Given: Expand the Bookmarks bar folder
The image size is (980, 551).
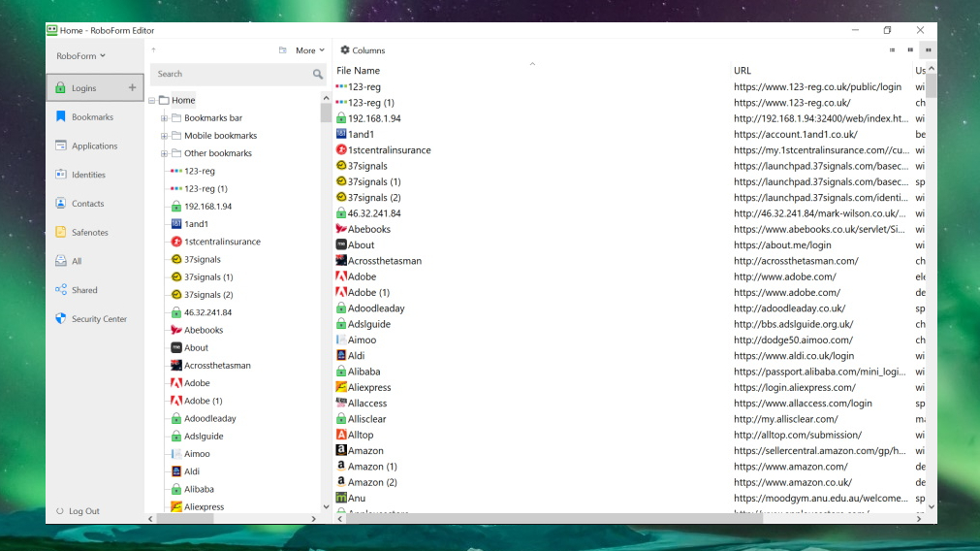Looking at the screenshot, I should click(165, 117).
